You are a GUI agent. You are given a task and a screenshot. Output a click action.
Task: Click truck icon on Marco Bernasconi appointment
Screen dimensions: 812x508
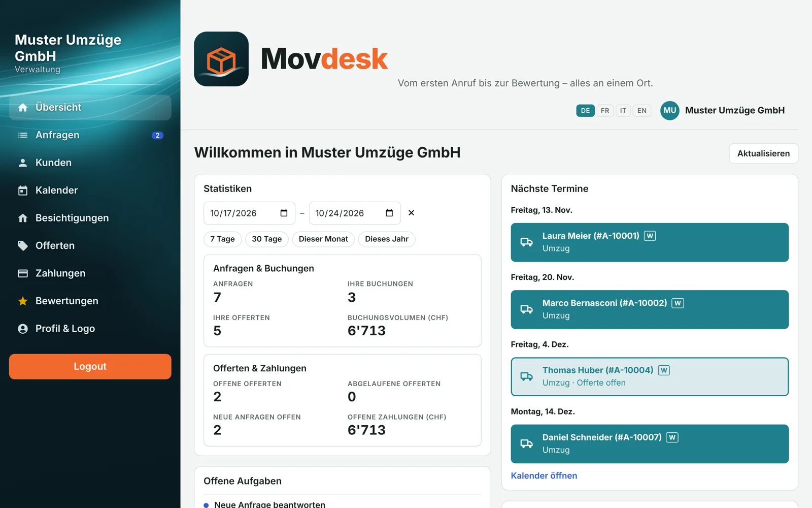527,309
